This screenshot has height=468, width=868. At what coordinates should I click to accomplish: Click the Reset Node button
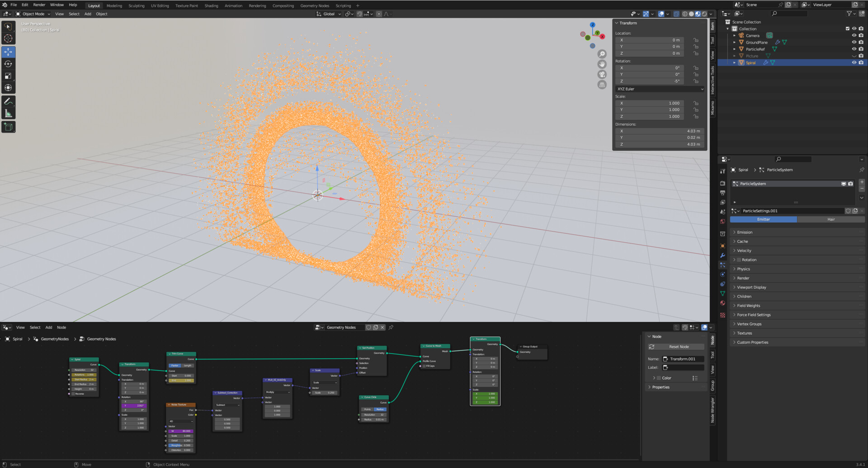pyautogui.click(x=678, y=347)
